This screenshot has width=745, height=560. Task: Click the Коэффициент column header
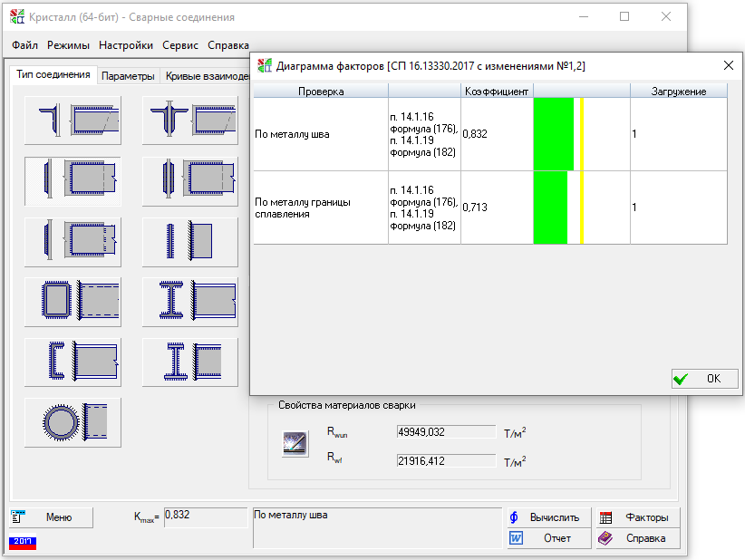coord(497,92)
